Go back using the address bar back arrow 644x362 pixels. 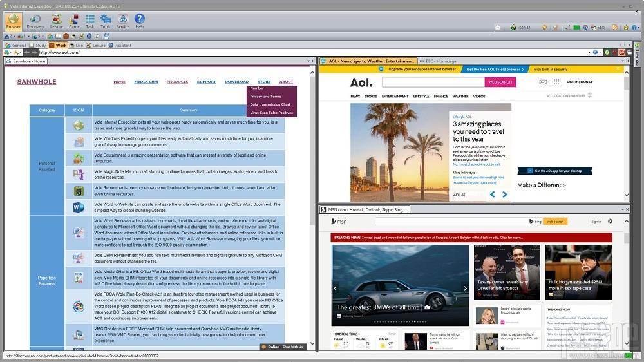[26, 52]
